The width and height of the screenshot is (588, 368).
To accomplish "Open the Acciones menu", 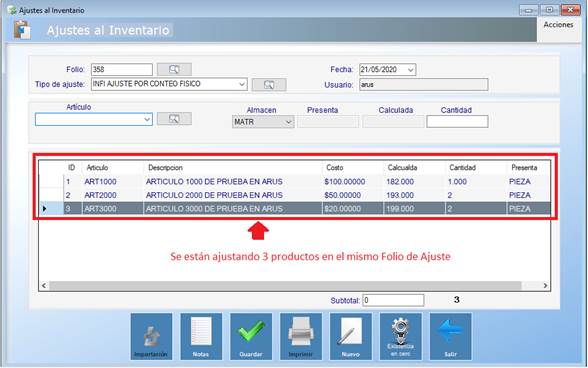I will point(558,25).
